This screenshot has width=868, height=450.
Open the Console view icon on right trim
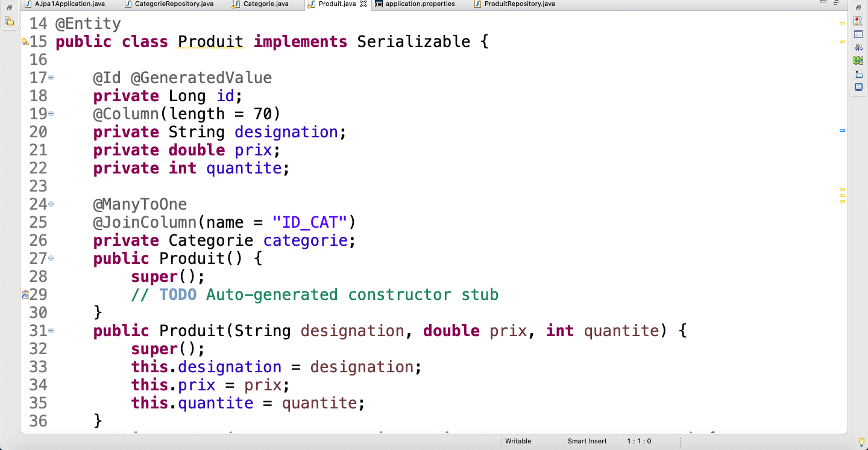click(x=858, y=87)
